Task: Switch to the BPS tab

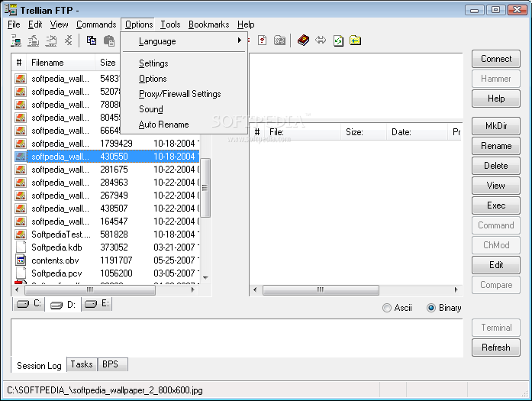Action: [x=112, y=364]
